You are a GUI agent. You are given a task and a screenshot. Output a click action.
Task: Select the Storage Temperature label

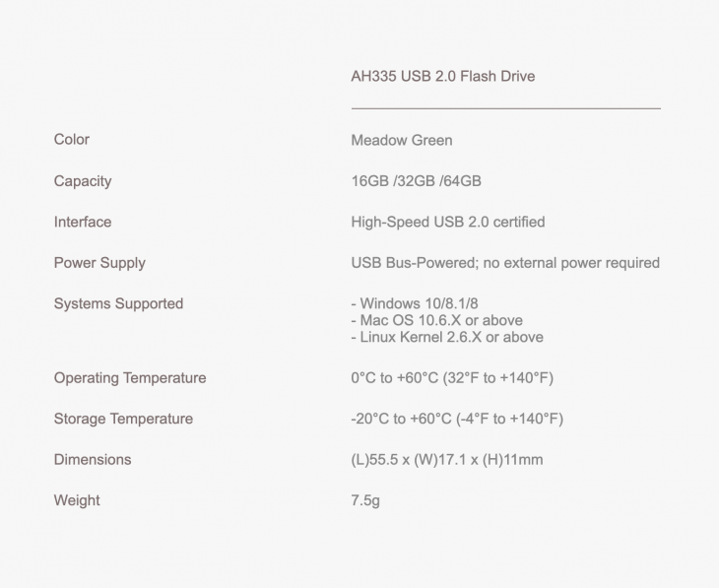pyautogui.click(x=123, y=420)
